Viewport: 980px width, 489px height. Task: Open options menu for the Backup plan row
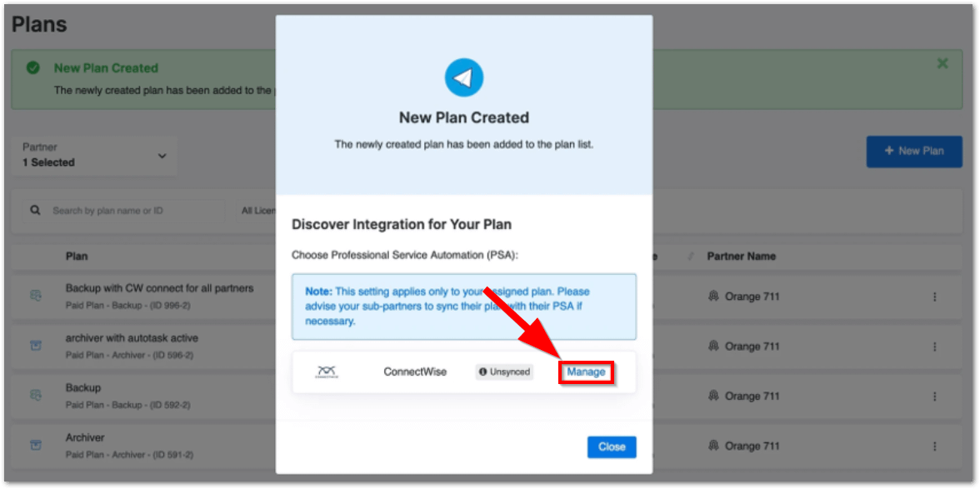pos(934,397)
